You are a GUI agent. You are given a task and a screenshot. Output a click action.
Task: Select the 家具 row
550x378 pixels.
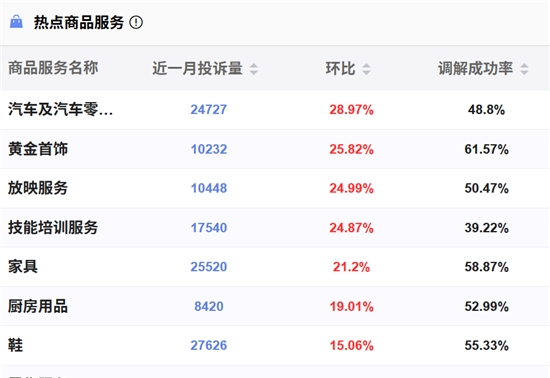(x=275, y=267)
